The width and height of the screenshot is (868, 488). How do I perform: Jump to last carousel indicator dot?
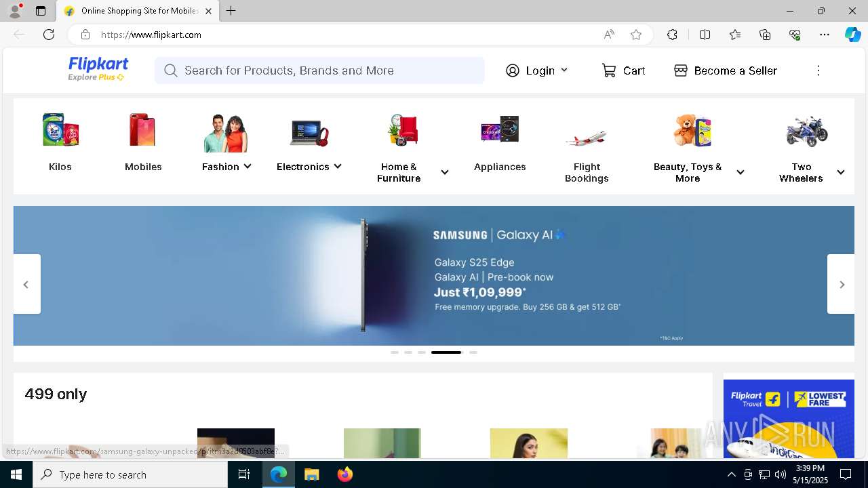473,352
